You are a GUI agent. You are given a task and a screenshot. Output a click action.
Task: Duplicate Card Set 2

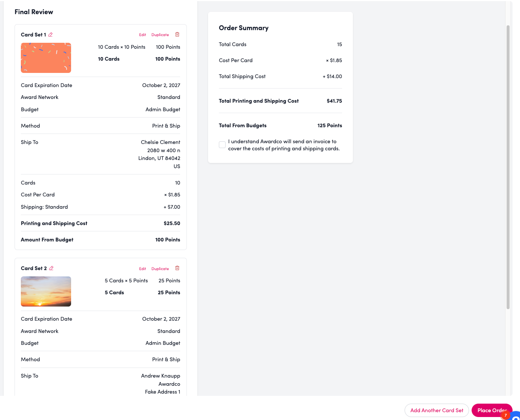[160, 269]
